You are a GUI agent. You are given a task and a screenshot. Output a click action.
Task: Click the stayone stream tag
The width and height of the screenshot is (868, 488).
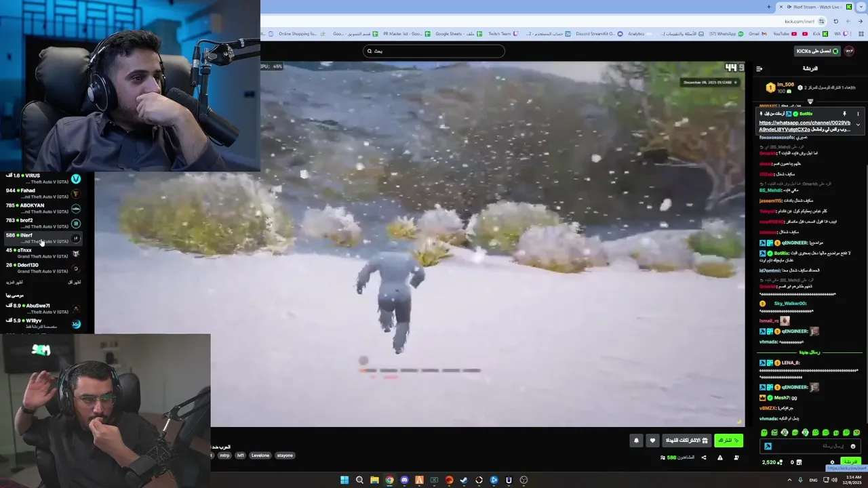285,455
